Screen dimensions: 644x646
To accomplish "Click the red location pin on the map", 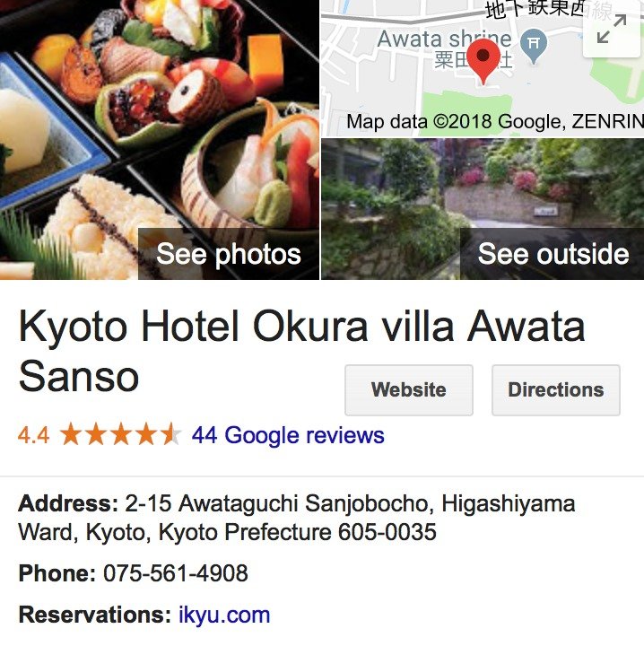I will pyautogui.click(x=483, y=62).
